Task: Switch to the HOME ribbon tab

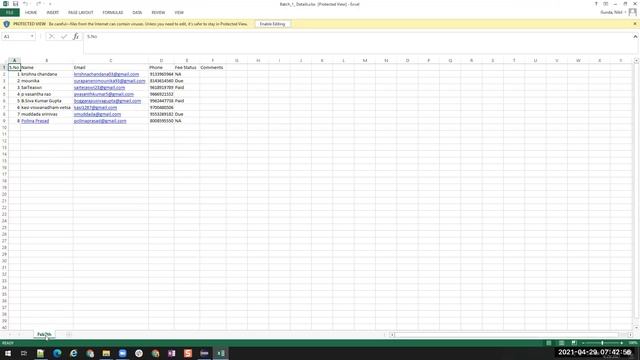Action: coord(31,13)
